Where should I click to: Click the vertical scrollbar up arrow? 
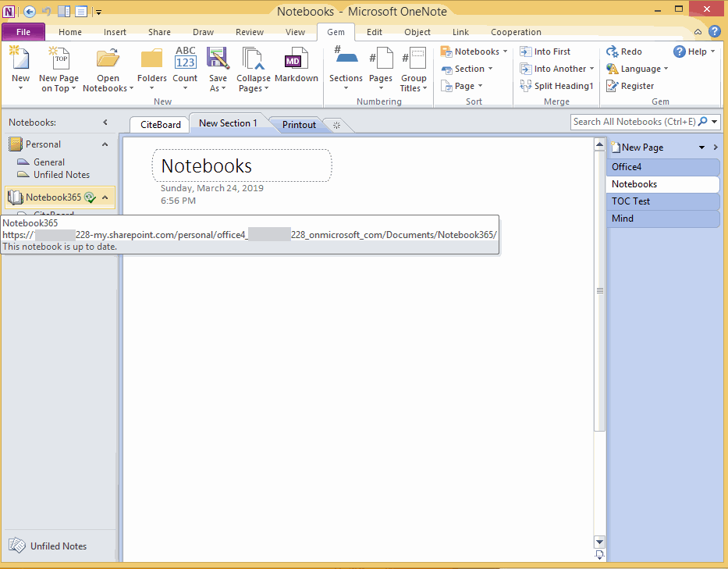pyautogui.click(x=599, y=144)
